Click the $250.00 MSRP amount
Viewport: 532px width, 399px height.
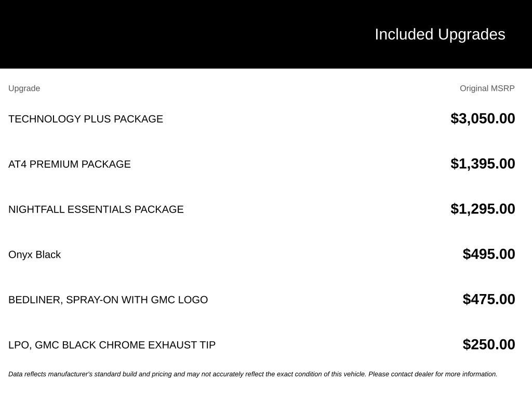[488, 344]
